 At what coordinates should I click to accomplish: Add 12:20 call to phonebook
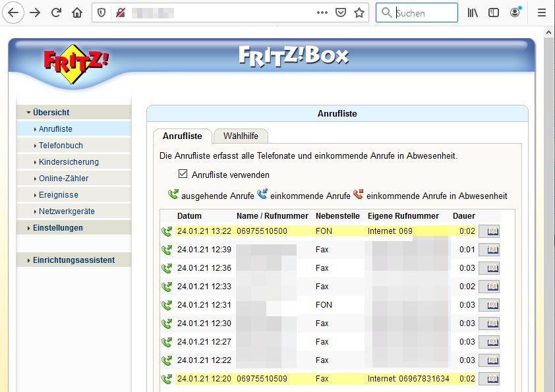489,379
